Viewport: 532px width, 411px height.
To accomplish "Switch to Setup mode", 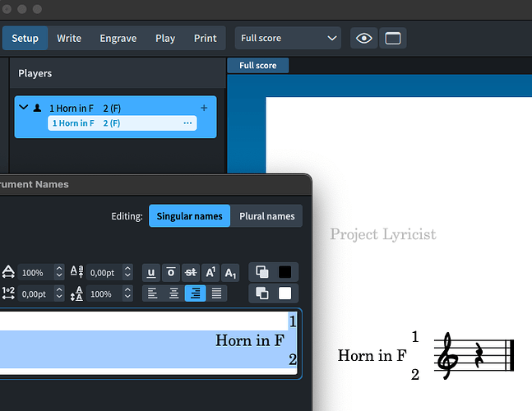I will (25, 39).
